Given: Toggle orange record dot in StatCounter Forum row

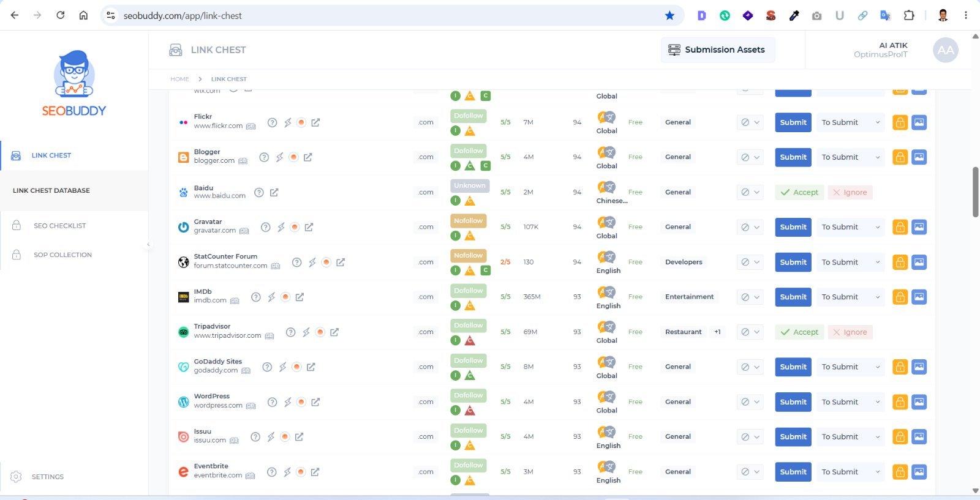Looking at the screenshot, I should click(x=326, y=262).
